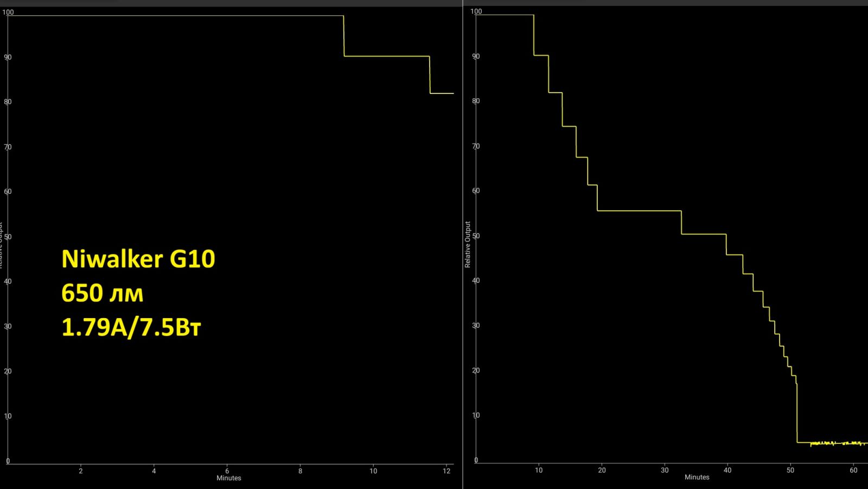Click the "12" tick on left chart x-axis

click(446, 471)
